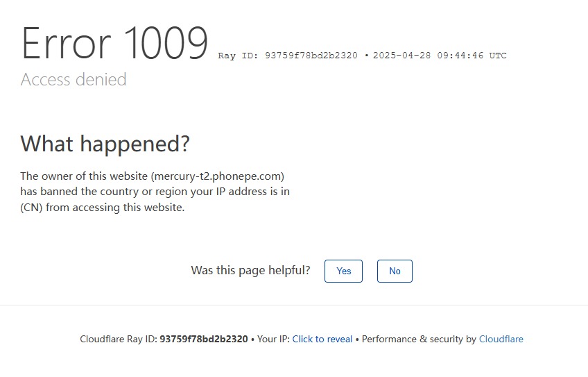Click the 'Was this page helpful?' prompt
The image size is (588, 377).
tap(250, 270)
